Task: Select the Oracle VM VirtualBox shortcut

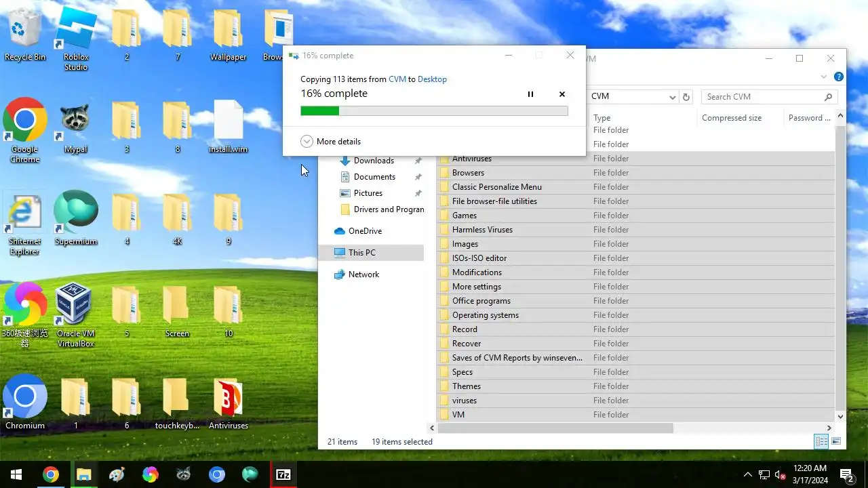Action: coord(76,315)
